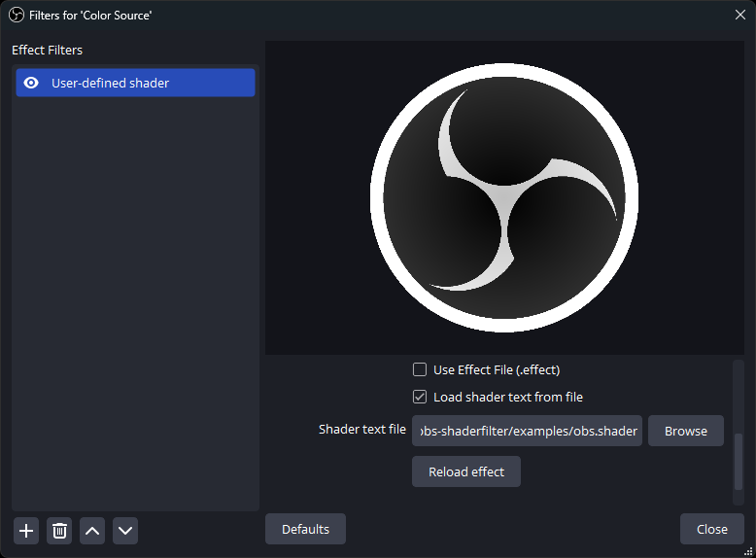
Task: Toggle visibility eye of User-defined shader filter
Action: (x=31, y=83)
